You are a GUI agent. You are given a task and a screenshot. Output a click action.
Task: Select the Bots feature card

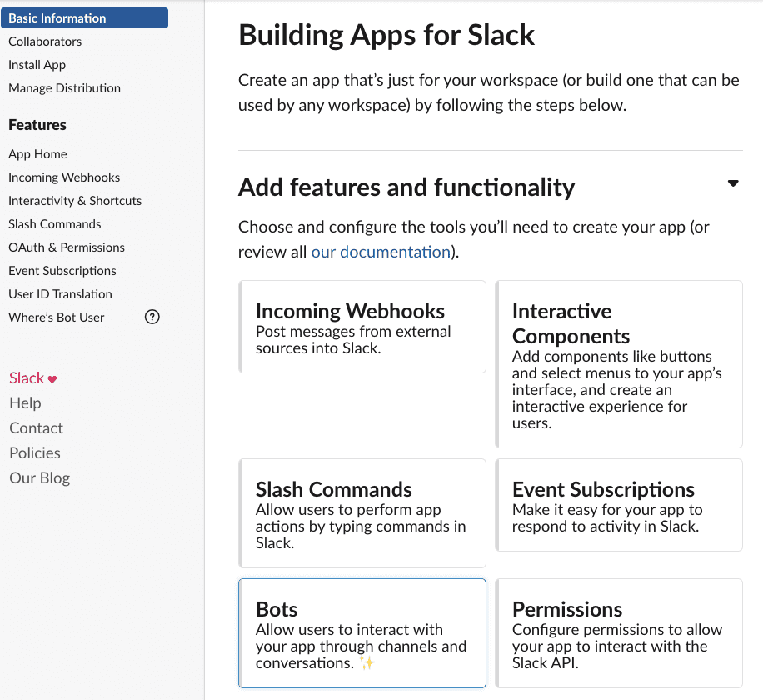362,633
